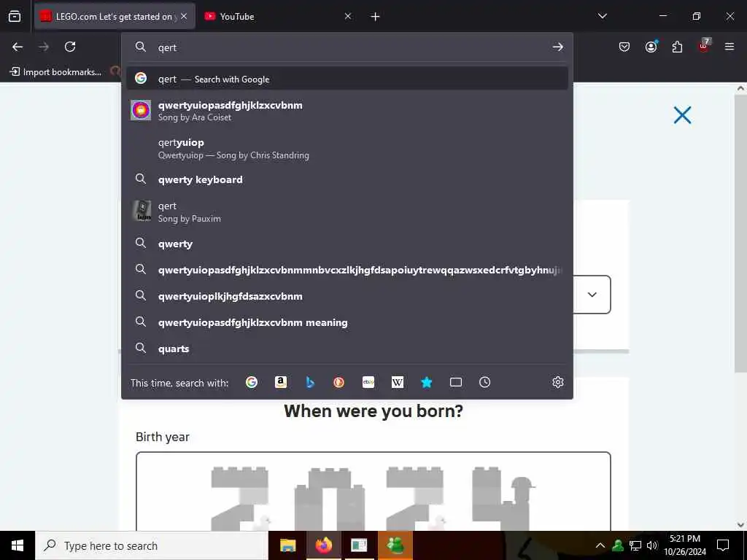Click the Firefox taskbar icon

pyautogui.click(x=323, y=545)
